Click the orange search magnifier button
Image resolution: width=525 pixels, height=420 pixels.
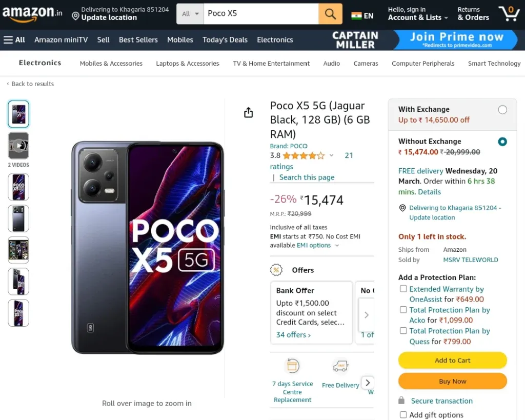point(330,14)
